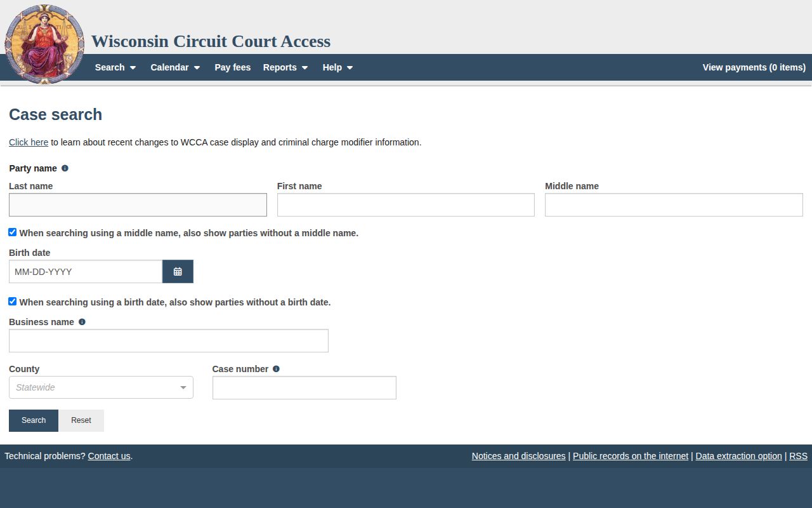This screenshot has height=508, width=812.
Task: Open the 'Contact us' link
Action: coord(109,456)
